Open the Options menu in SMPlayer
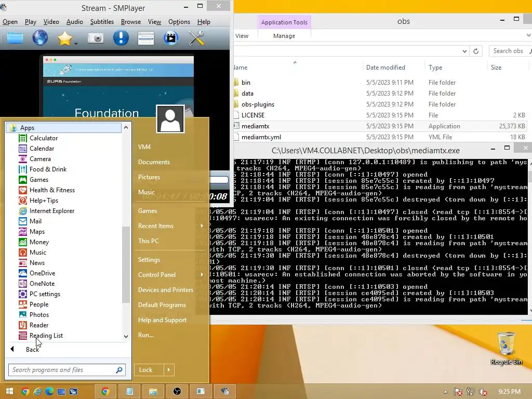Image resolution: width=532 pixels, height=399 pixels. [179, 22]
